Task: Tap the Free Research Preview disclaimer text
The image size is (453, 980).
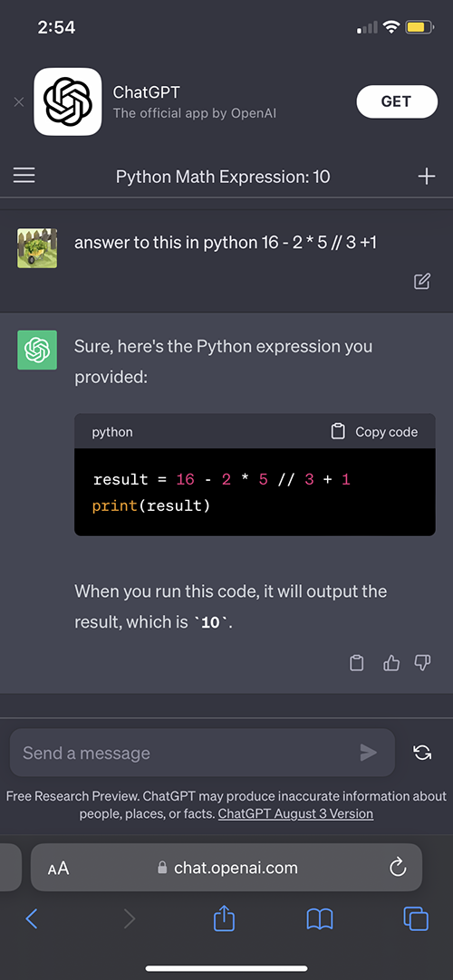Action: click(x=226, y=805)
